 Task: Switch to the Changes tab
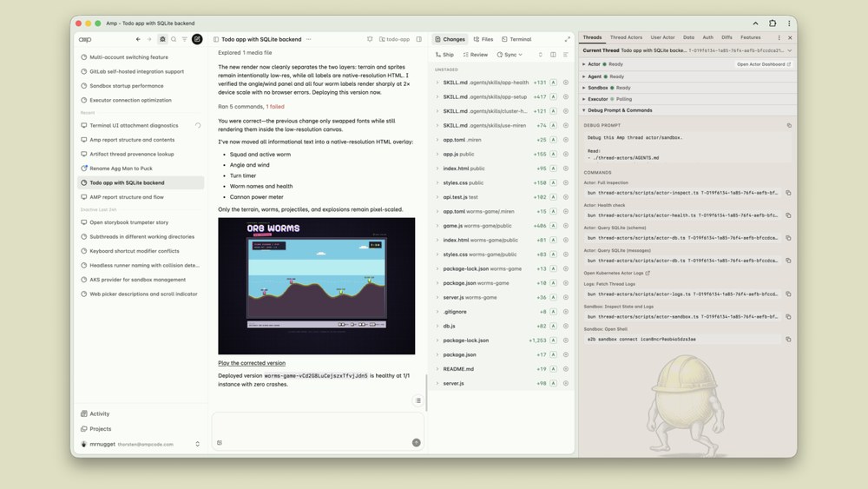[450, 39]
